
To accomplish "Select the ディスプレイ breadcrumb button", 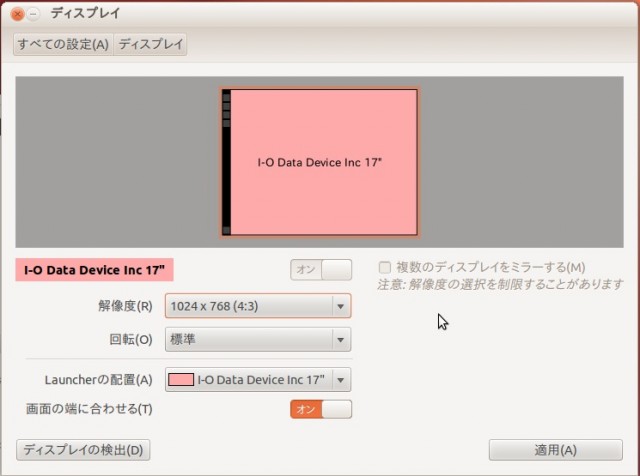I will (x=150, y=44).
